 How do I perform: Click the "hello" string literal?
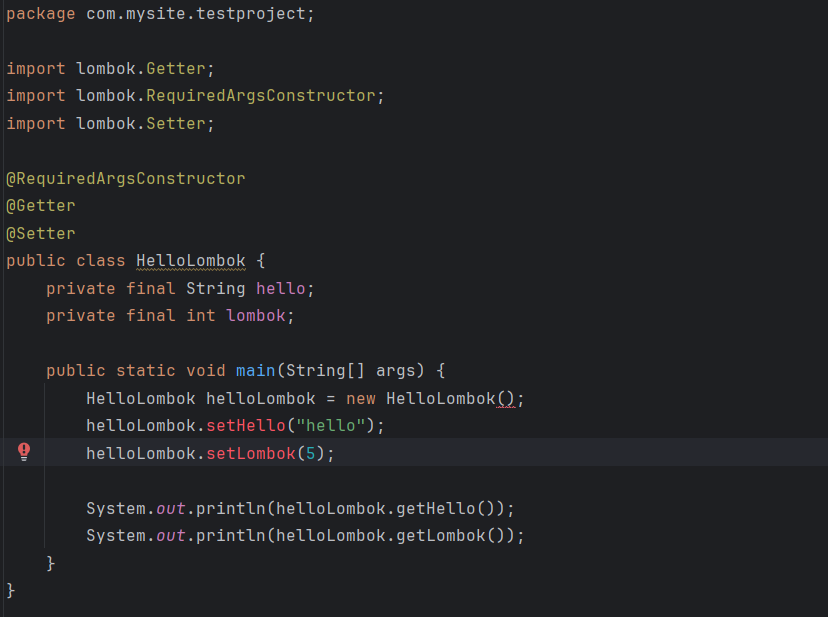pyautogui.click(x=331, y=426)
